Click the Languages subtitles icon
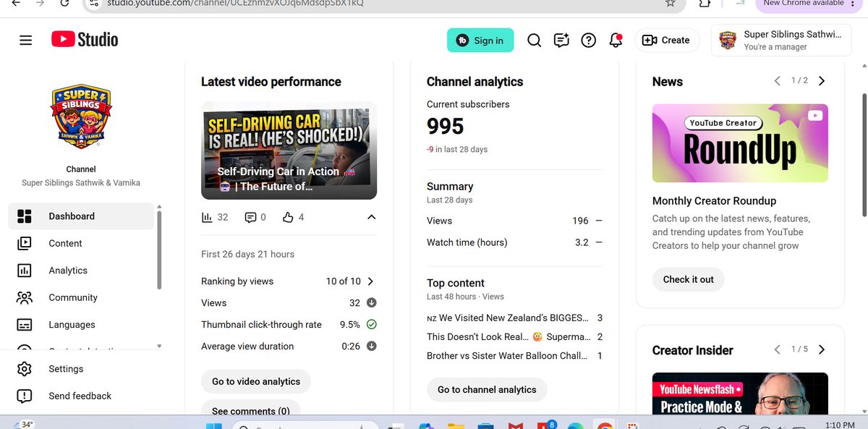The height and width of the screenshot is (429, 868). [24, 325]
